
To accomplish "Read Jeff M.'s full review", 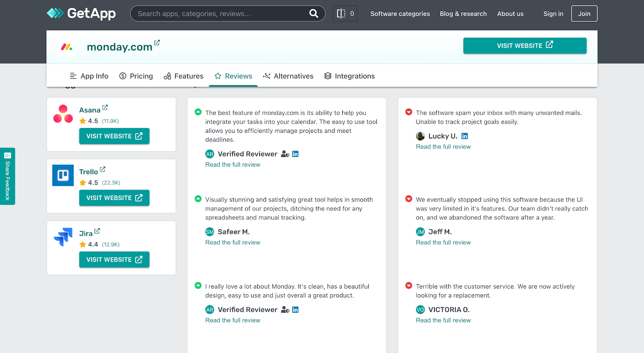I will click(x=443, y=242).
